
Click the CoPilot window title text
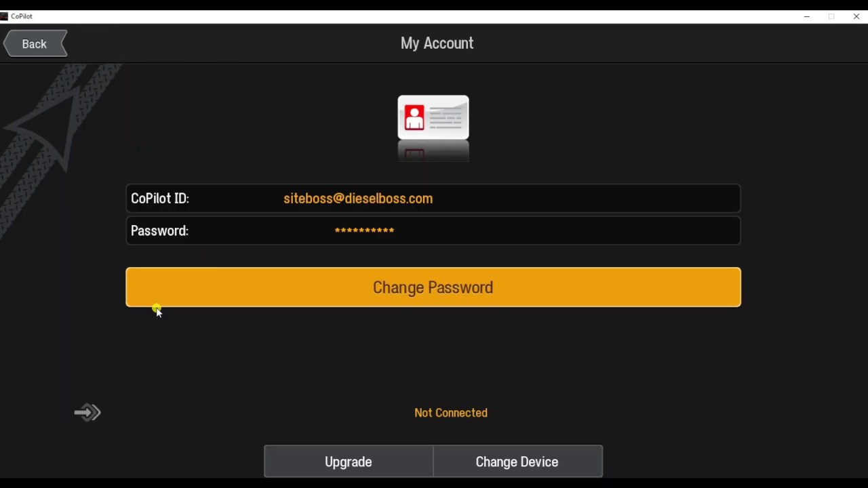22,16
